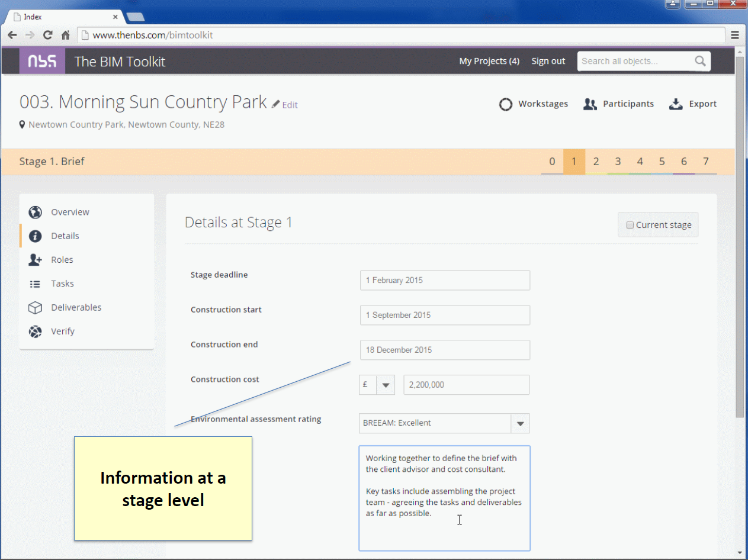Click the Workstages circle icon
Viewport: 748px width, 560px height.
tap(505, 105)
